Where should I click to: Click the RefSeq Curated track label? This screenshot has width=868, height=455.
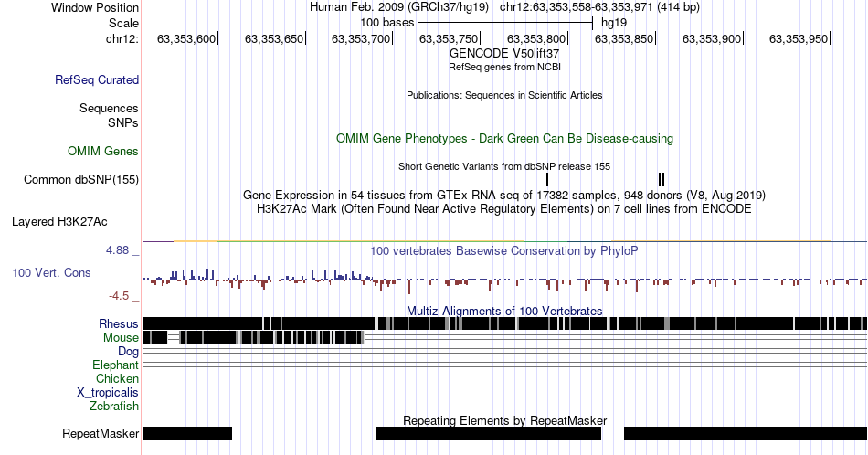[96, 79]
